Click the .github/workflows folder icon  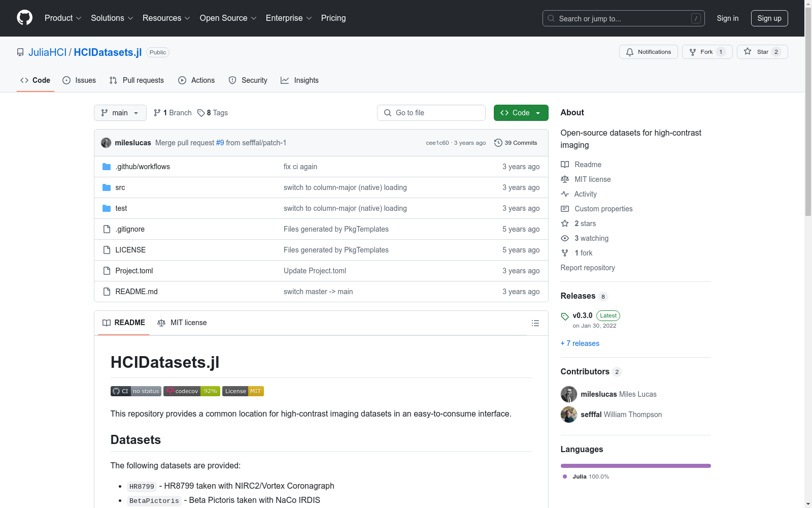click(x=107, y=167)
